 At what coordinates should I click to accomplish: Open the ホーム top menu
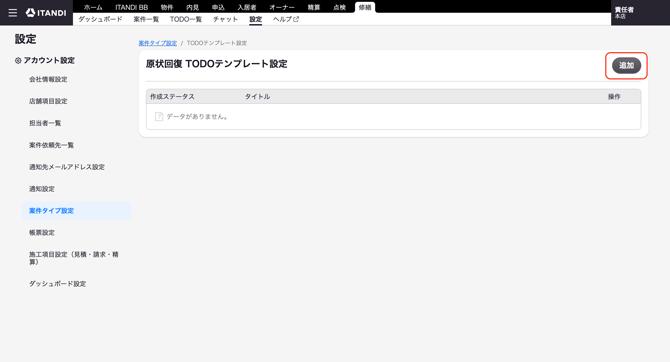click(93, 7)
